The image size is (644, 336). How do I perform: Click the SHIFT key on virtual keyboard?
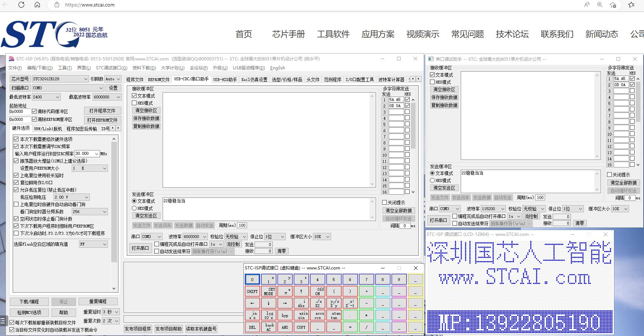click(x=252, y=291)
